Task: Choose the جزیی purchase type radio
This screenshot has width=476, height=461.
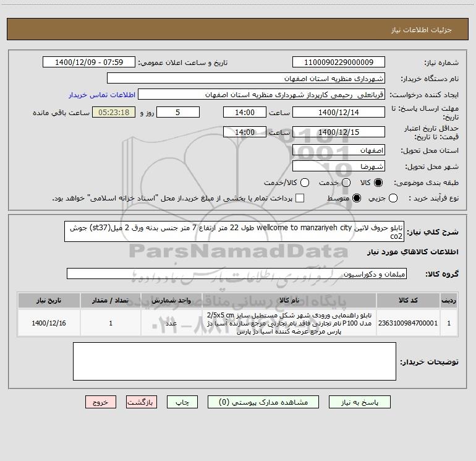Action: (x=393, y=198)
